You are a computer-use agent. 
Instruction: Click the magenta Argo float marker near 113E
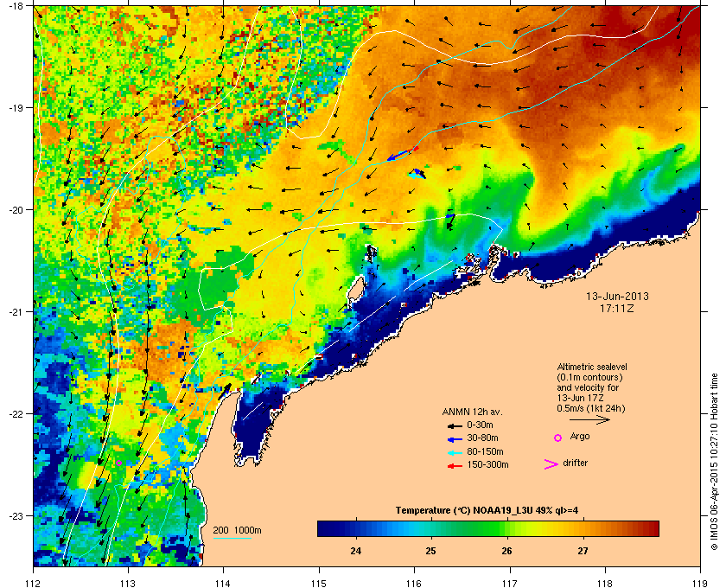[118, 463]
